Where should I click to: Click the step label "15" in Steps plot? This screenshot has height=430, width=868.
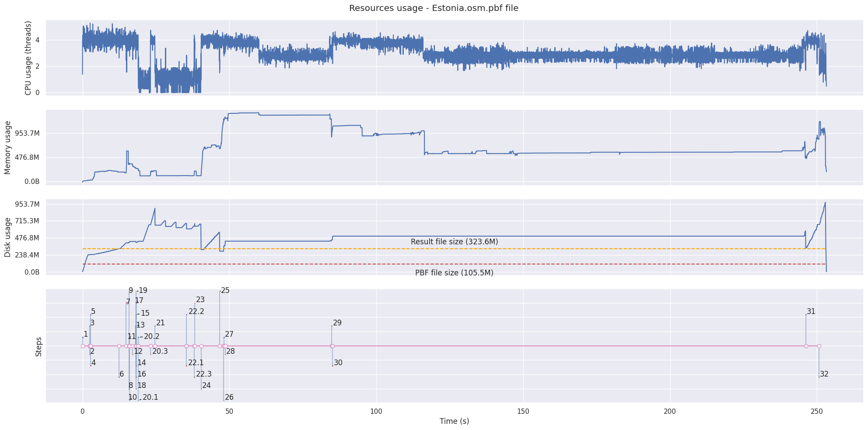coord(145,314)
